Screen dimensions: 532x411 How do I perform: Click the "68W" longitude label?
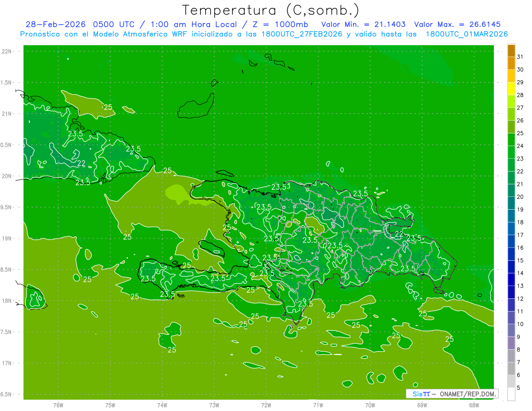[474, 405]
